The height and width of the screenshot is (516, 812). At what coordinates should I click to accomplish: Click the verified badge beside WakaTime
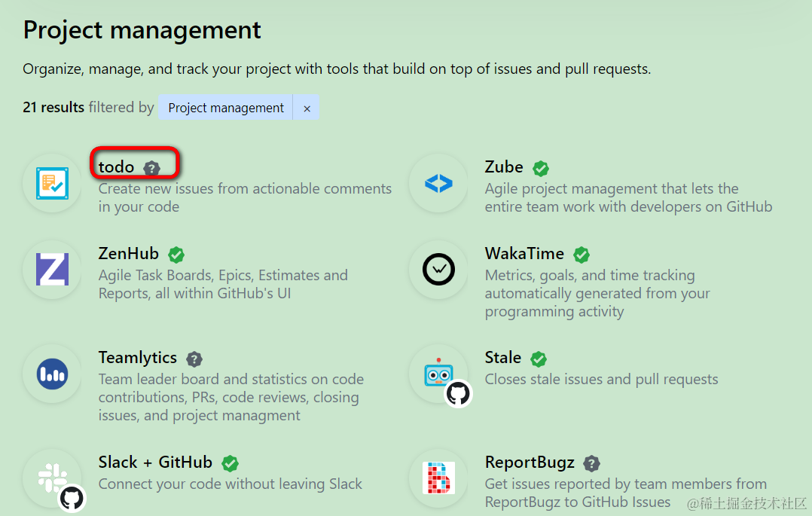[x=581, y=254]
